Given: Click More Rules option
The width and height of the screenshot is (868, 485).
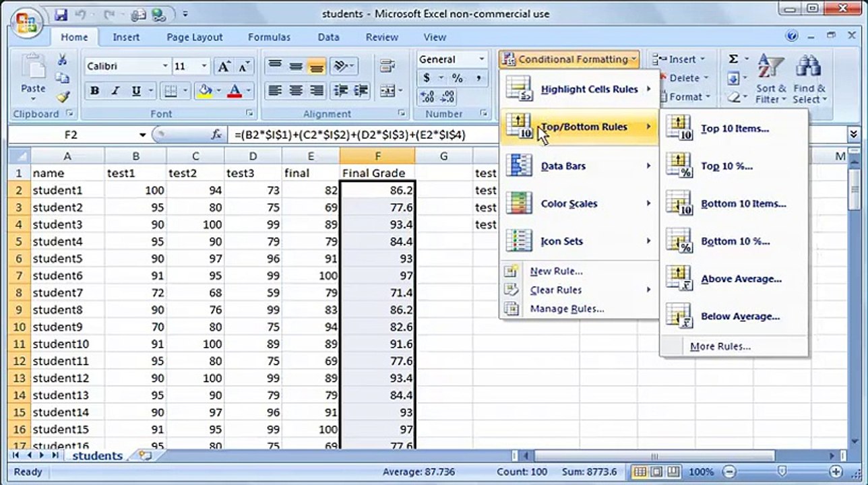Looking at the screenshot, I should pyautogui.click(x=733, y=346).
